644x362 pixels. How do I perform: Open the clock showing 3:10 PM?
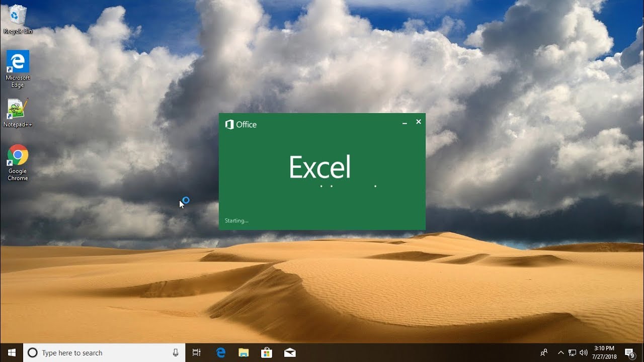point(604,352)
